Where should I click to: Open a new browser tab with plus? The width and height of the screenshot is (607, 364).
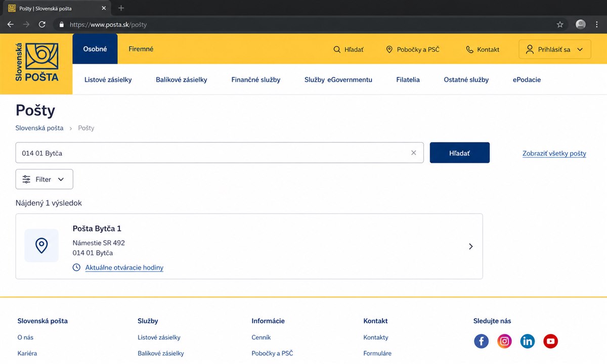[121, 8]
